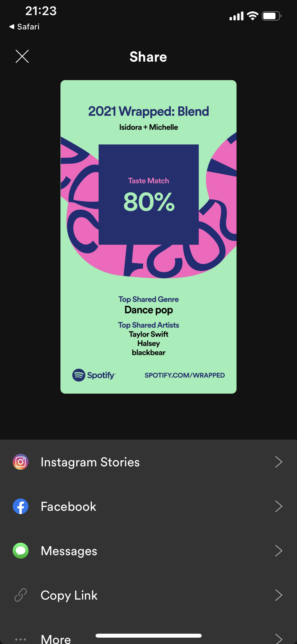Tap the Spotify logo on the card
The image size is (297, 644).
[94, 375]
